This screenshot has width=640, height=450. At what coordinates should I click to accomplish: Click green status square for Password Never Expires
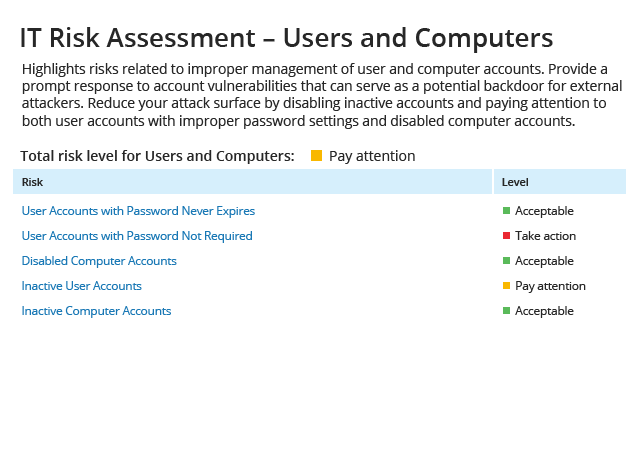[506, 211]
